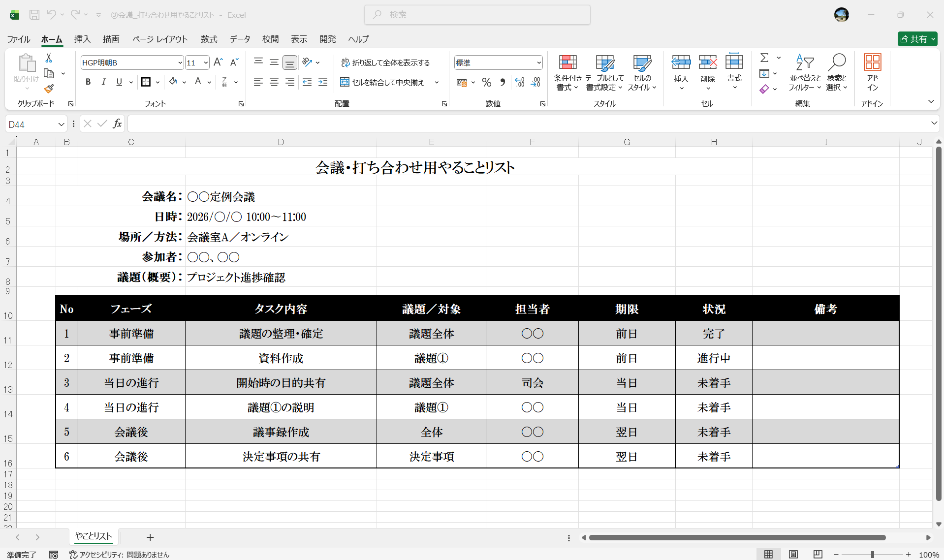
Task: Apply format as table (テーブルとして書式設定)
Action: pyautogui.click(x=604, y=72)
